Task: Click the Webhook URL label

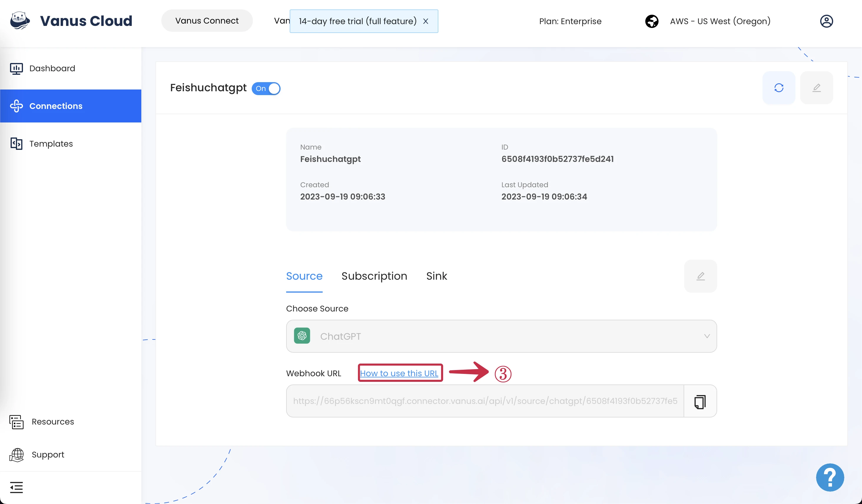Action: pos(314,373)
